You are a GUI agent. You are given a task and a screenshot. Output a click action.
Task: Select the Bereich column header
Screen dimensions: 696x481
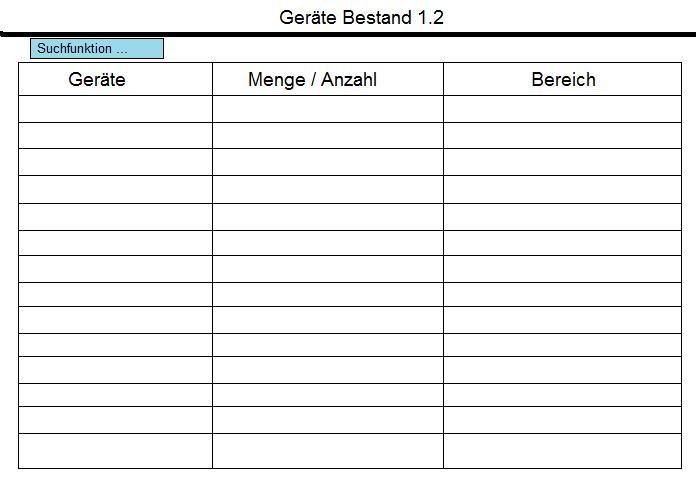(x=562, y=79)
